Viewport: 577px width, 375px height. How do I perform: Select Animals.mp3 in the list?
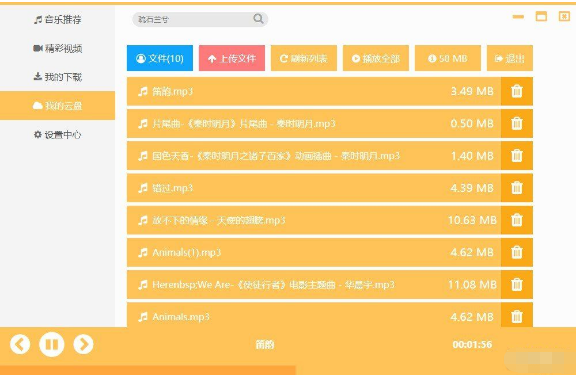tap(314, 315)
